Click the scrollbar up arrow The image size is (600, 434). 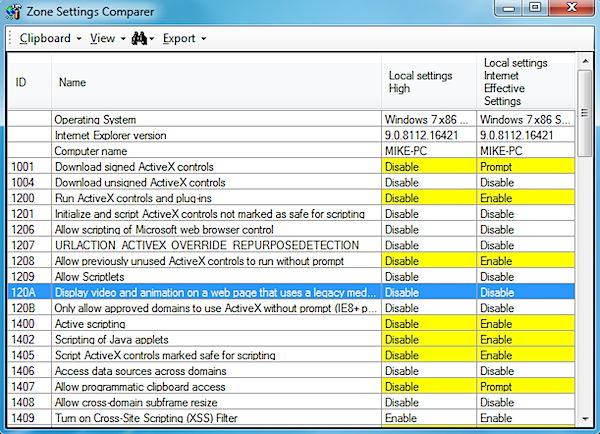tap(585, 61)
